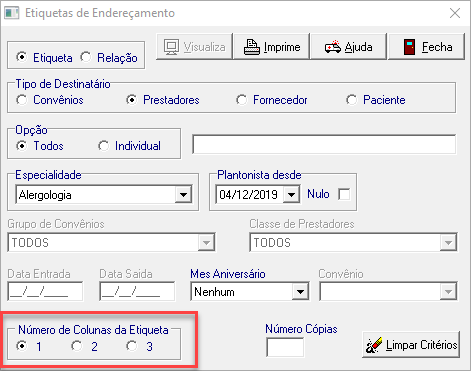This screenshot has height=371, width=471.
Task: Choose Prestadores as recipient type
Action: [x=132, y=100]
